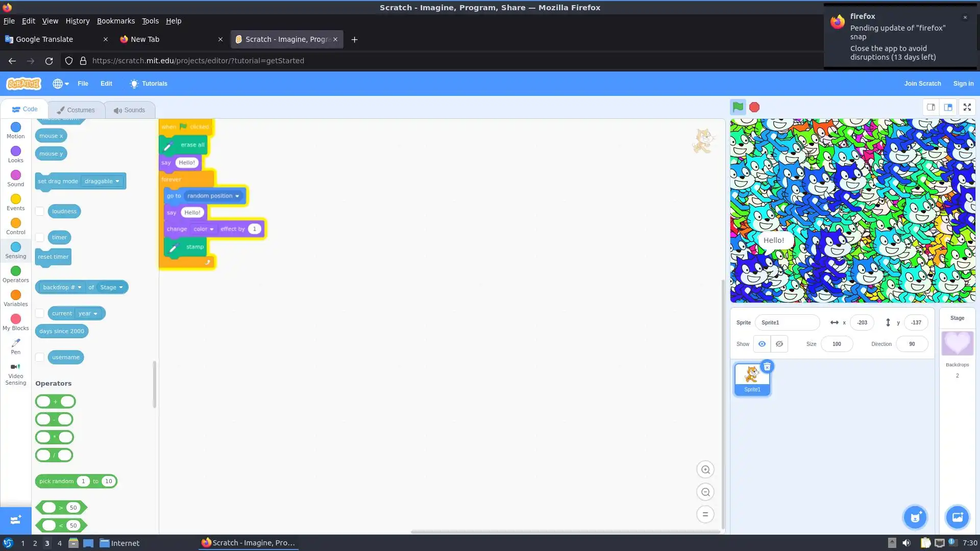Zoom out of the code workspace
The width and height of the screenshot is (980, 551).
point(705,492)
